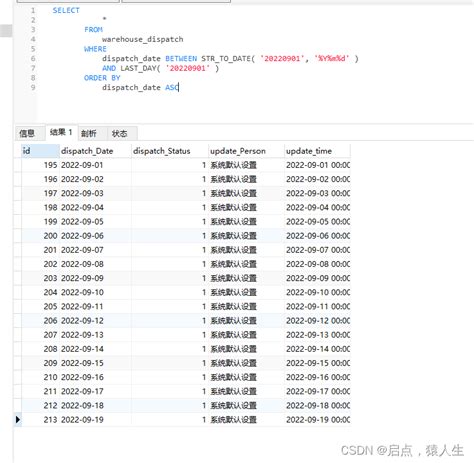
Task: Select the current-row arrow marker beside id 213
Action: point(18,420)
